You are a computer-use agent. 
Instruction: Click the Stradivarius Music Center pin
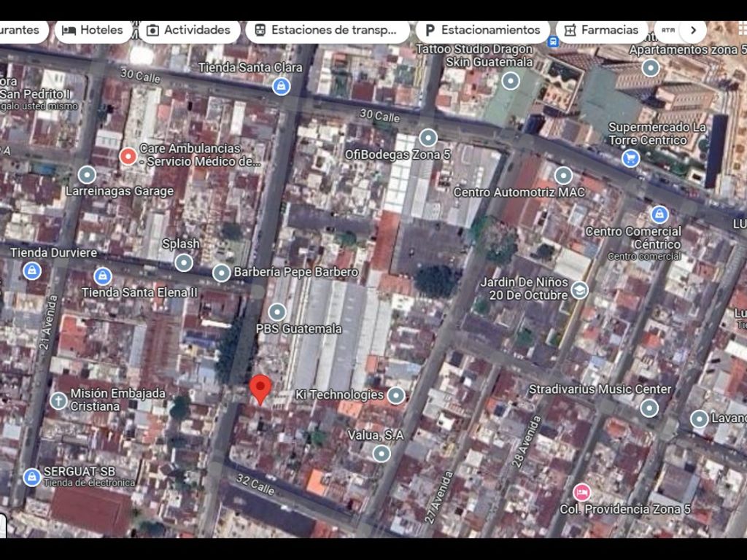[x=649, y=408]
